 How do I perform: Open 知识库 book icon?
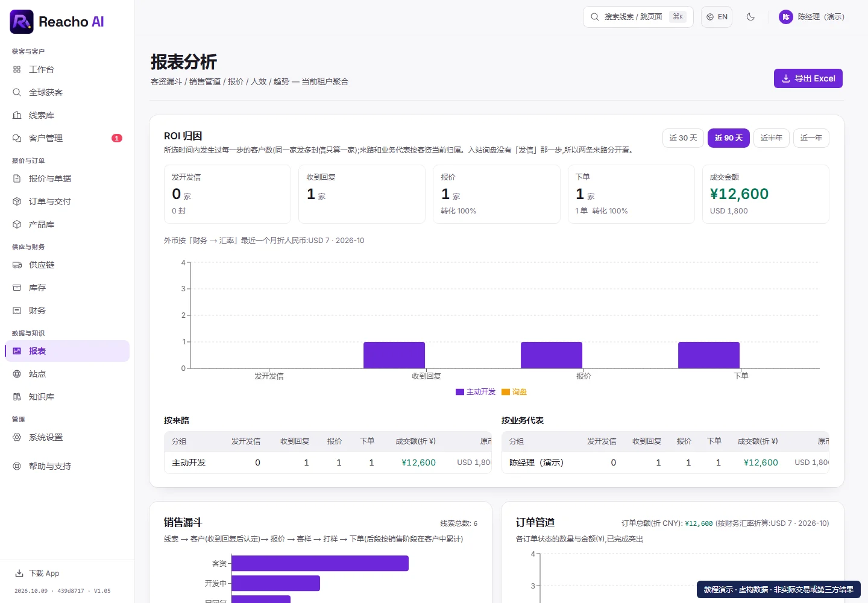tap(17, 397)
